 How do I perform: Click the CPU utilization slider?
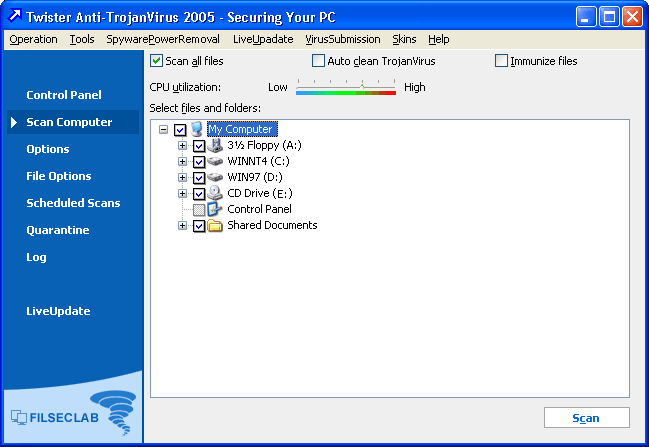tap(346, 88)
